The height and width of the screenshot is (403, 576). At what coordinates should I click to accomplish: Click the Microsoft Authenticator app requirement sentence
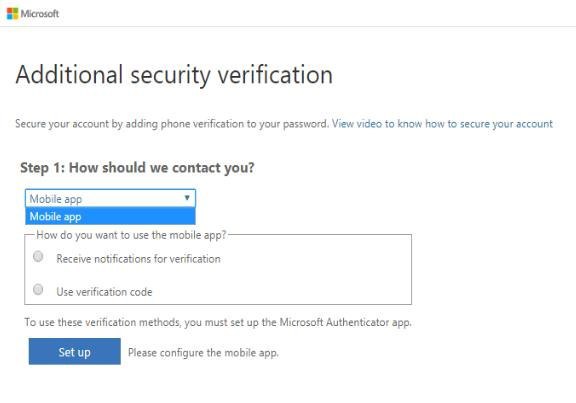pyautogui.click(x=218, y=322)
